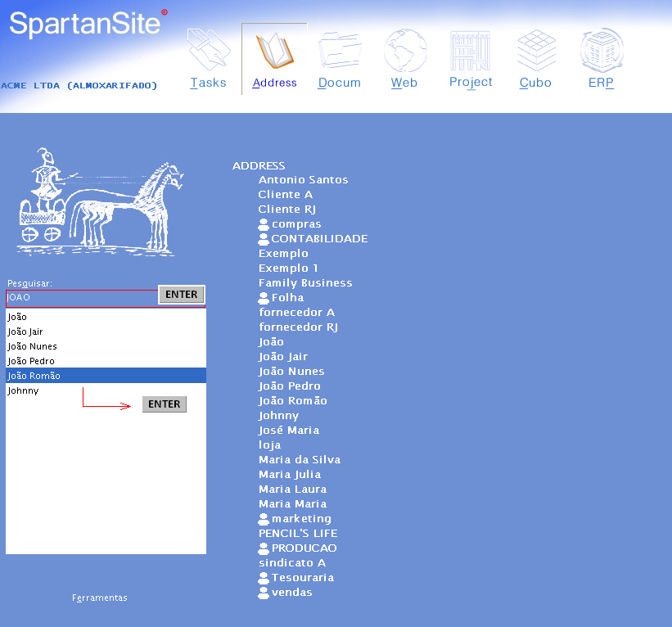The width and height of the screenshot is (672, 627).
Task: Open the Cubo cube icon
Action: [536, 50]
